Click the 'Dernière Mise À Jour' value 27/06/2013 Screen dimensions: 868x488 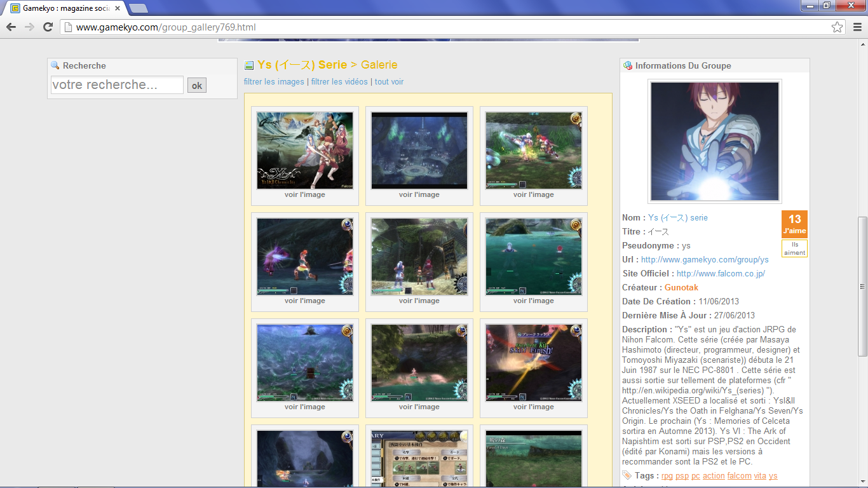735,316
